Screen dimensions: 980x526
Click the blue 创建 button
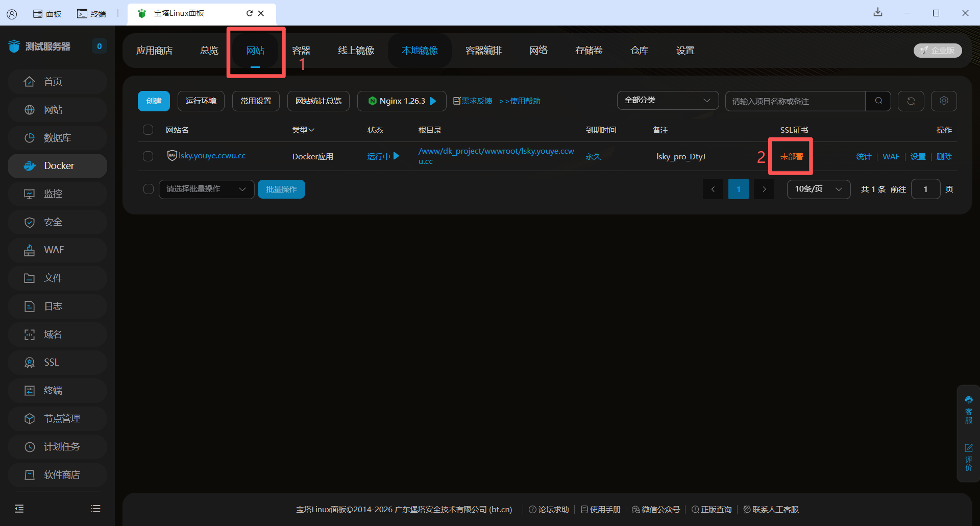[154, 101]
